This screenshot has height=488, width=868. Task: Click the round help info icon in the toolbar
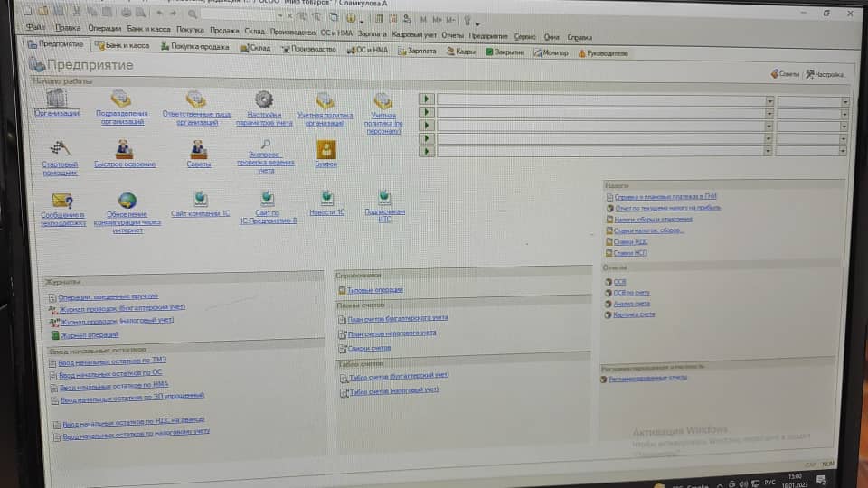351,18
